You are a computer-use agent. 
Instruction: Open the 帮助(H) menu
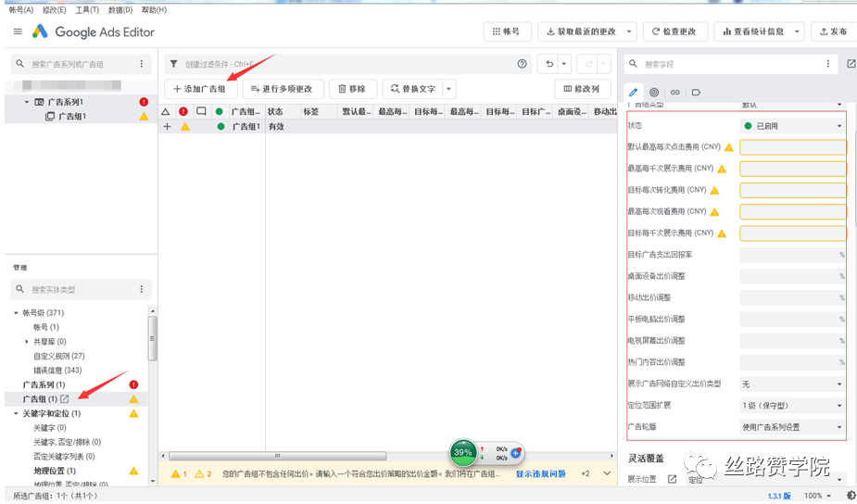(154, 10)
